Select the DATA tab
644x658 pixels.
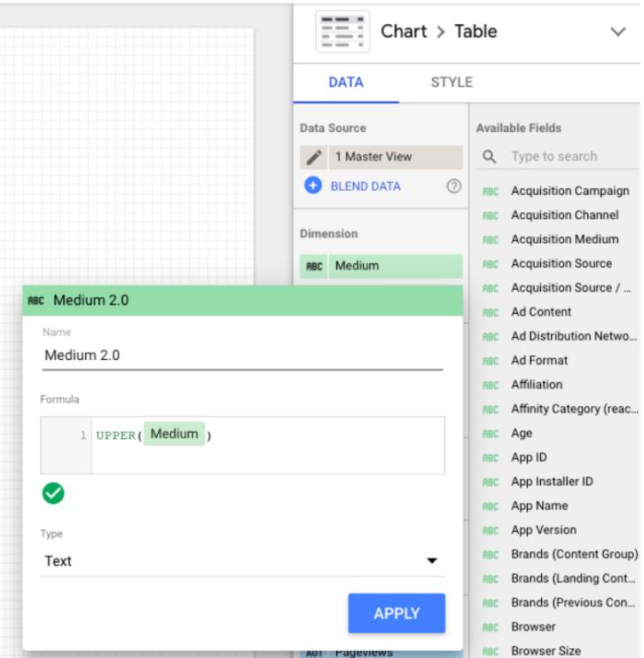tap(345, 83)
